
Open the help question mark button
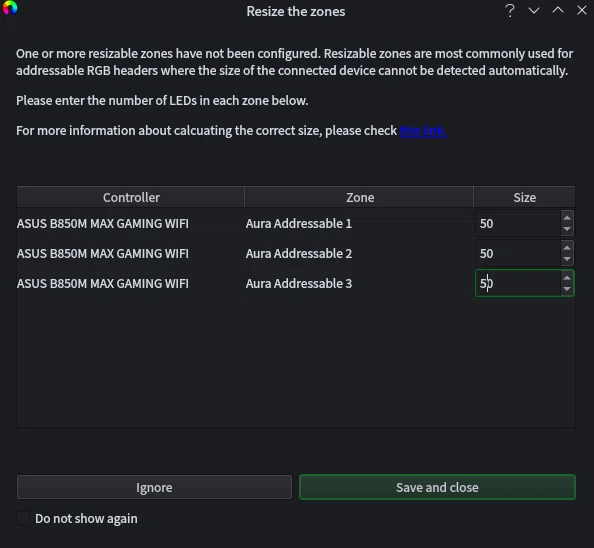click(510, 11)
